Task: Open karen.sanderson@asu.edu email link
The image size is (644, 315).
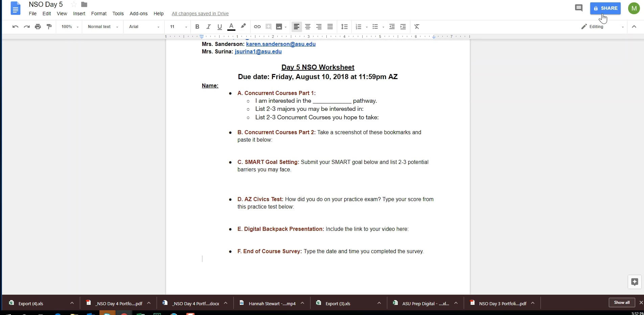Action: click(281, 44)
